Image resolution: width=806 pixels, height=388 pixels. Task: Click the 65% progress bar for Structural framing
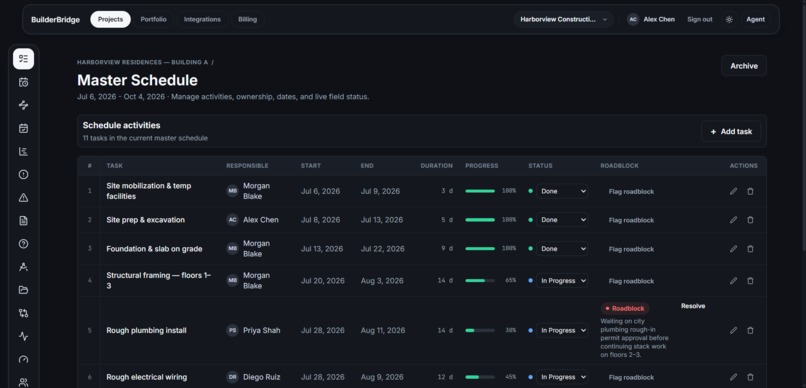pos(480,281)
